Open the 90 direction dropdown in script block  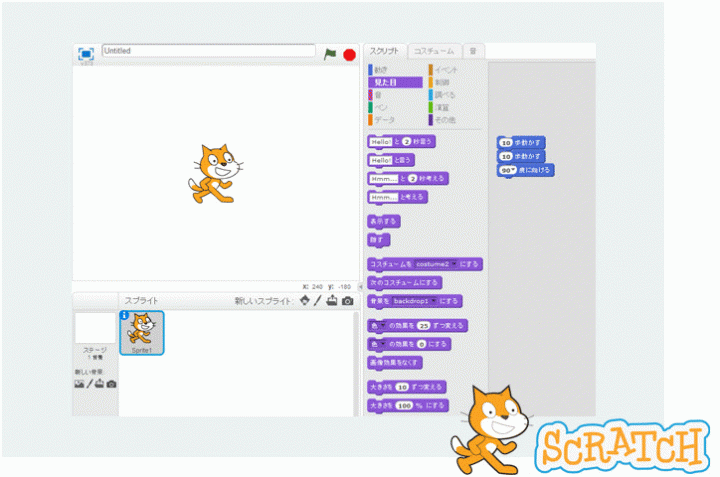pyautogui.click(x=511, y=171)
